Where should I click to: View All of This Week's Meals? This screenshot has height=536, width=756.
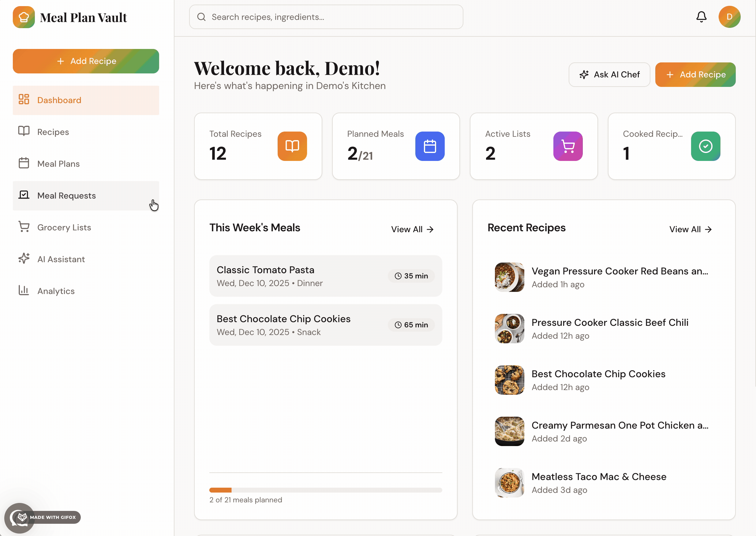412,229
